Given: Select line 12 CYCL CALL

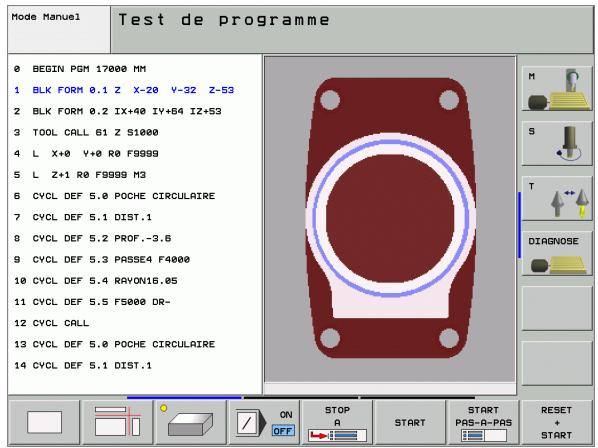Looking at the screenshot, I should click(51, 323).
